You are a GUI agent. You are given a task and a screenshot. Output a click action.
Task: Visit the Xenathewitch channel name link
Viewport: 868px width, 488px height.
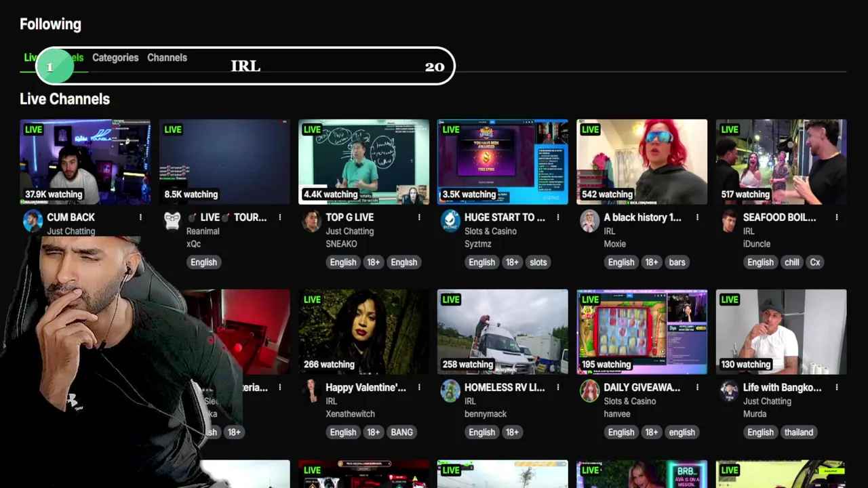350,414
